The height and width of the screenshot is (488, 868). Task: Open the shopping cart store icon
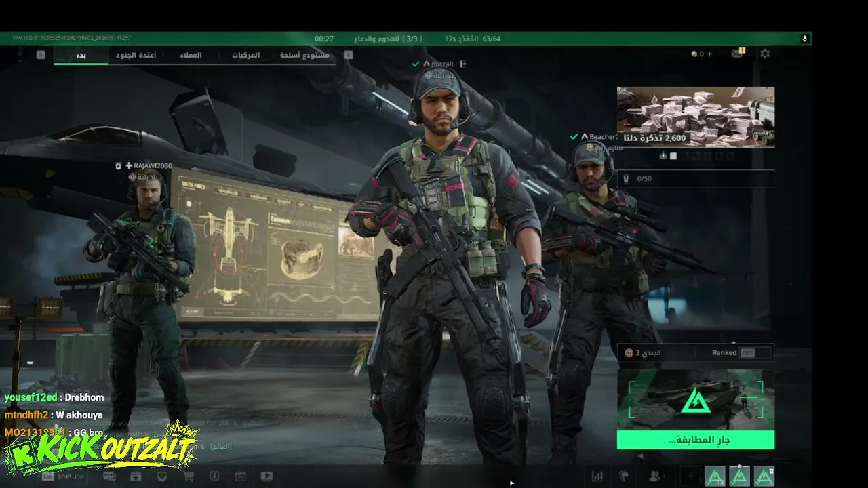tap(189, 476)
